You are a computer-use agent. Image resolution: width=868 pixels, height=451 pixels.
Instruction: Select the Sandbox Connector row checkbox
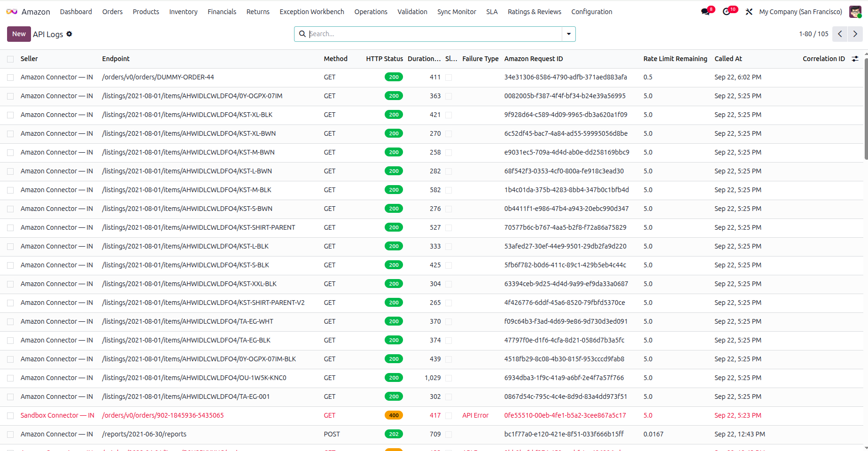pyautogui.click(x=10, y=416)
